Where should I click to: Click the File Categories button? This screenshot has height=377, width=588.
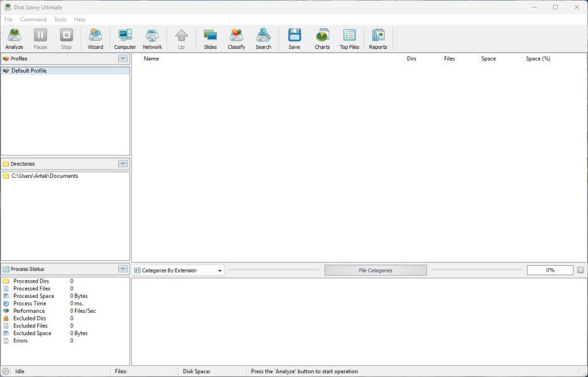(375, 271)
